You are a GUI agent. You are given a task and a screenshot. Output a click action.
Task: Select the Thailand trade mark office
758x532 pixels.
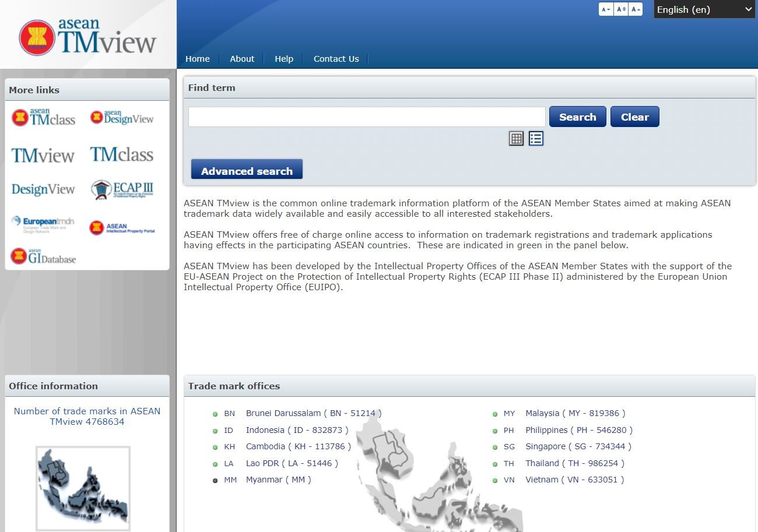point(574,463)
